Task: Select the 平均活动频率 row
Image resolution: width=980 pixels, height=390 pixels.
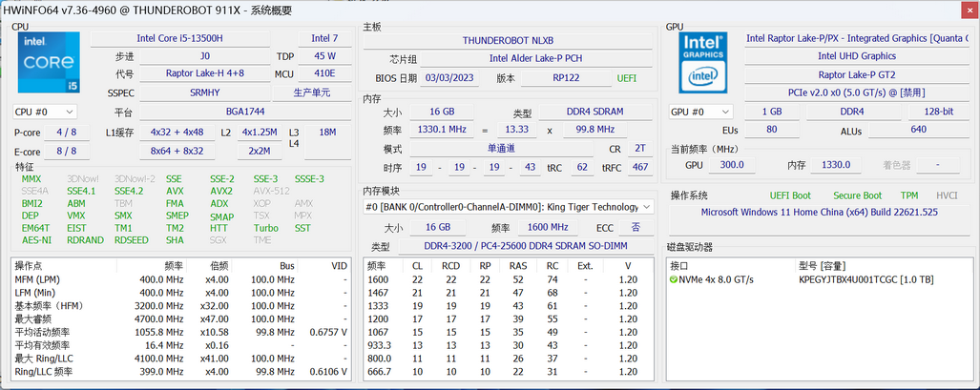Action: tap(180, 332)
